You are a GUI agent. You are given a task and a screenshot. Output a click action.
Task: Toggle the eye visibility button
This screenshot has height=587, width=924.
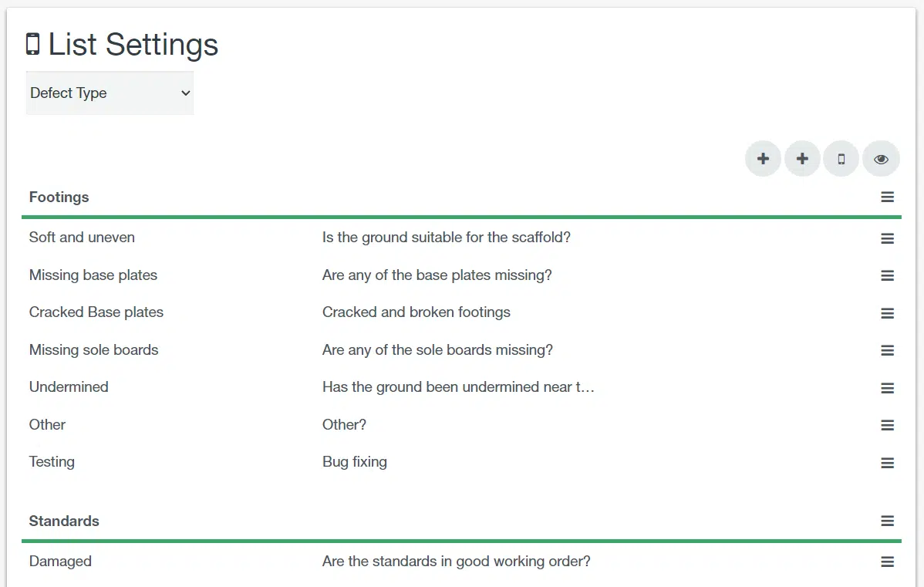click(x=881, y=159)
